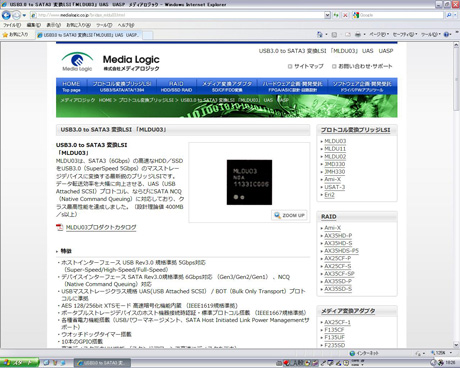Open USAT-3 in the sidebar
This screenshot has width=460, height=368.
tap(335, 187)
